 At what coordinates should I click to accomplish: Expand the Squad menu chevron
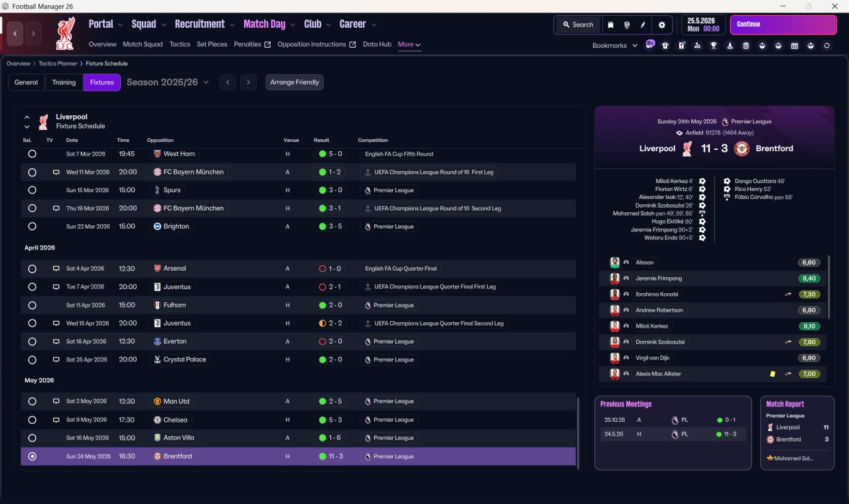(163, 25)
